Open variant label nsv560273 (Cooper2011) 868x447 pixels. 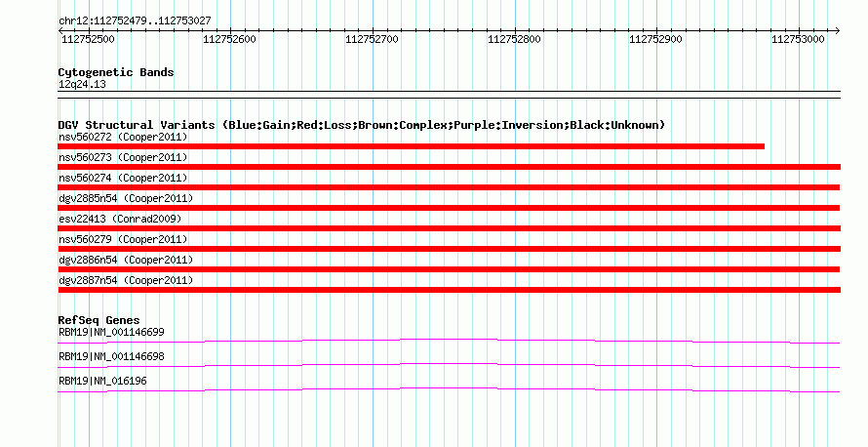click(123, 157)
